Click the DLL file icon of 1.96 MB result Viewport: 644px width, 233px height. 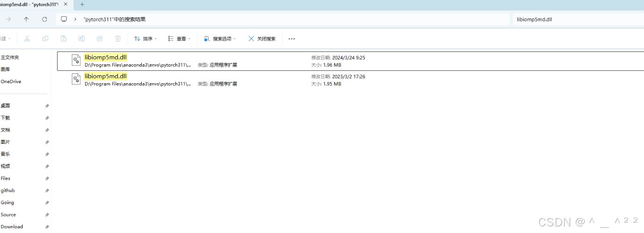point(76,60)
